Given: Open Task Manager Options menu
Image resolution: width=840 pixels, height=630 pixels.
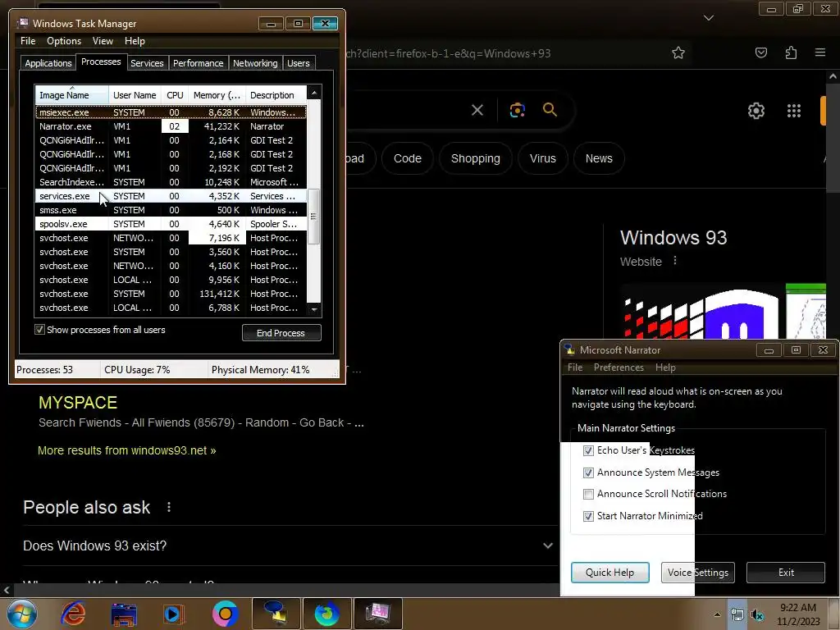Looking at the screenshot, I should click(x=64, y=41).
